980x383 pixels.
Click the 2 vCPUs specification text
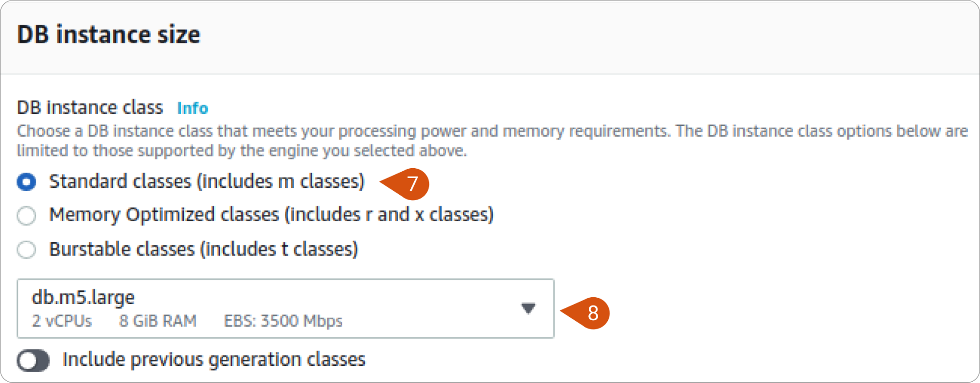[61, 321]
